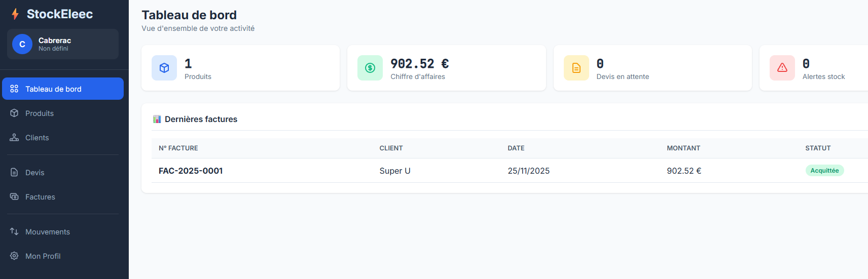Click the N° Facture column header
The image size is (868, 279).
178,148
